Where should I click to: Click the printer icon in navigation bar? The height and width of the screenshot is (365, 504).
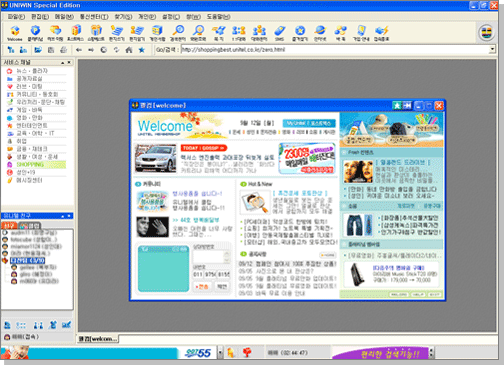pos(63,50)
